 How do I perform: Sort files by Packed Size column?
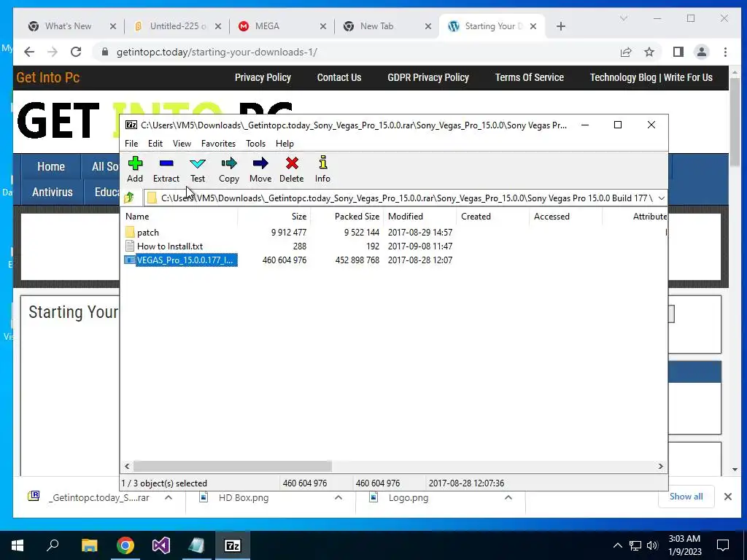pos(347,216)
